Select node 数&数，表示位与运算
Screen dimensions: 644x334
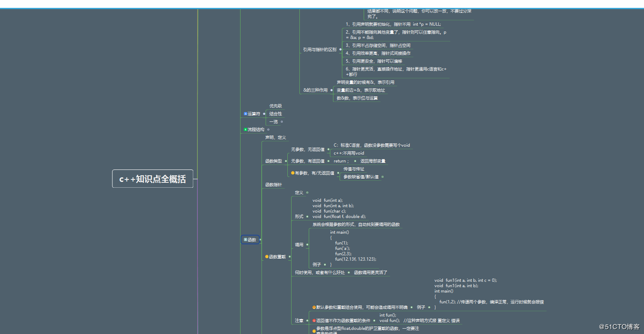[357, 98]
